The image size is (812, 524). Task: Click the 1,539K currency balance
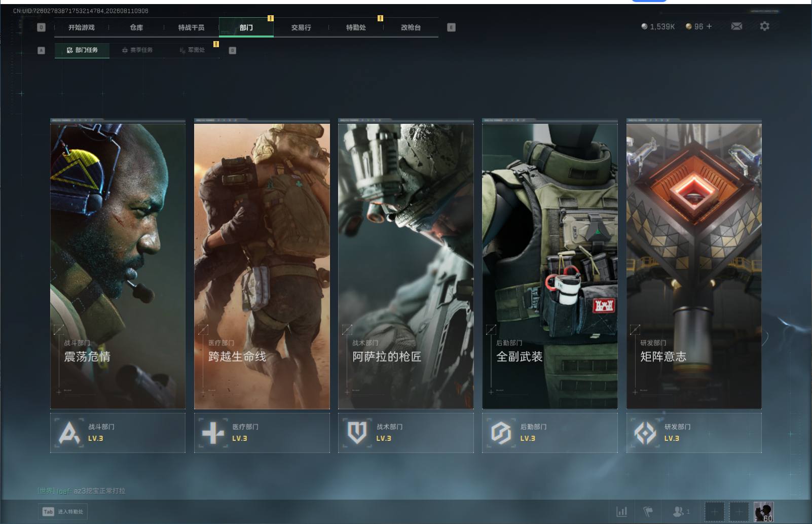tap(658, 26)
